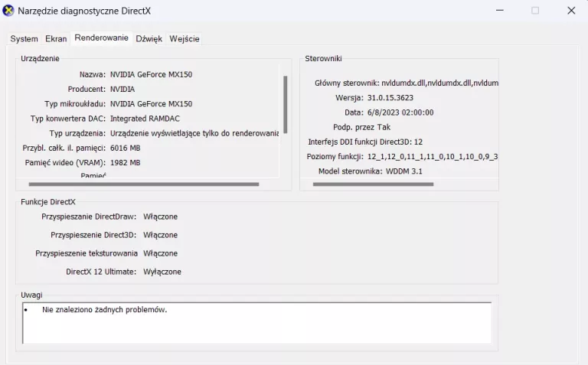The width and height of the screenshot is (588, 365).
Task: Select the Producent value NVIDIA
Action: pyautogui.click(x=122, y=90)
